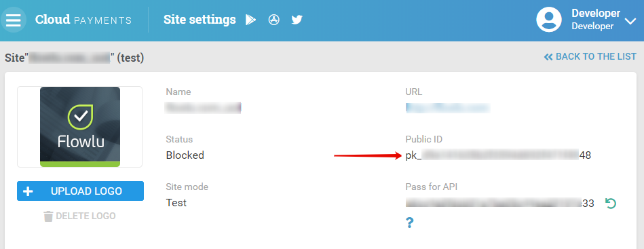
Task: Open the Twitter bird icon link
Action: click(x=297, y=20)
